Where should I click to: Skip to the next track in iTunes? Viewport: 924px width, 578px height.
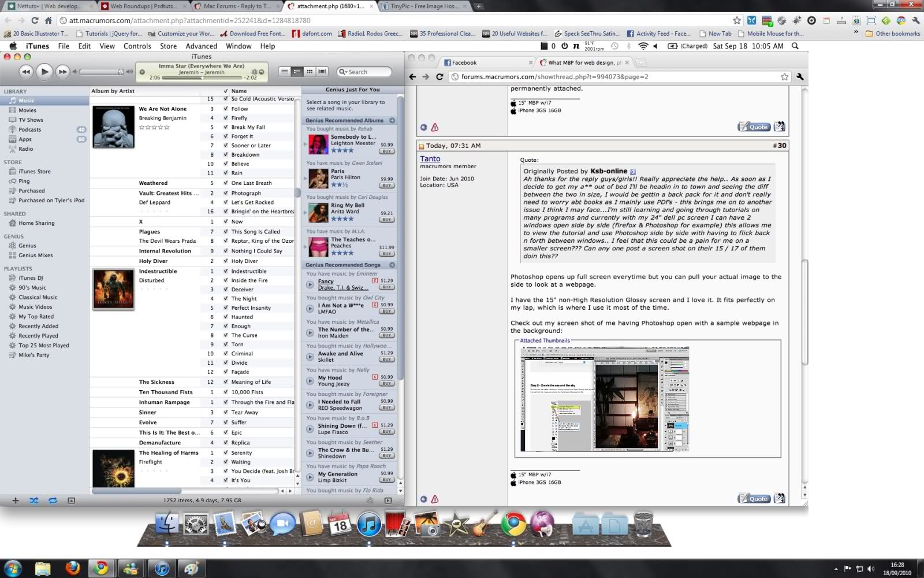[x=62, y=72]
